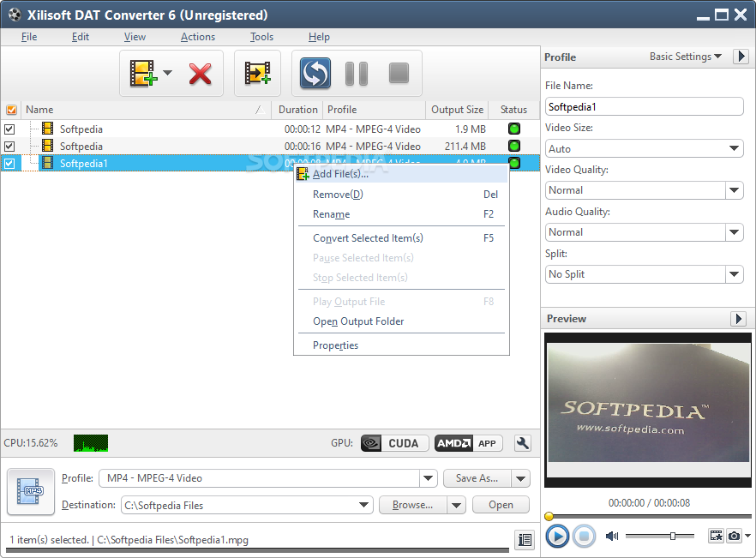Click the blue Convert toolbar button
Viewport: 756px width, 558px height.
tap(315, 74)
